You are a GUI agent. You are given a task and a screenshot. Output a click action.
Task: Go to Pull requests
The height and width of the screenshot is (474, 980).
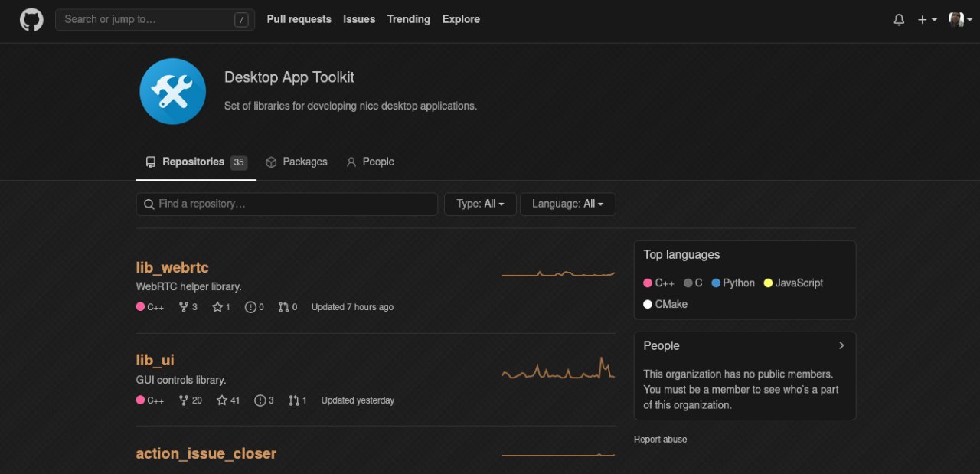[299, 19]
